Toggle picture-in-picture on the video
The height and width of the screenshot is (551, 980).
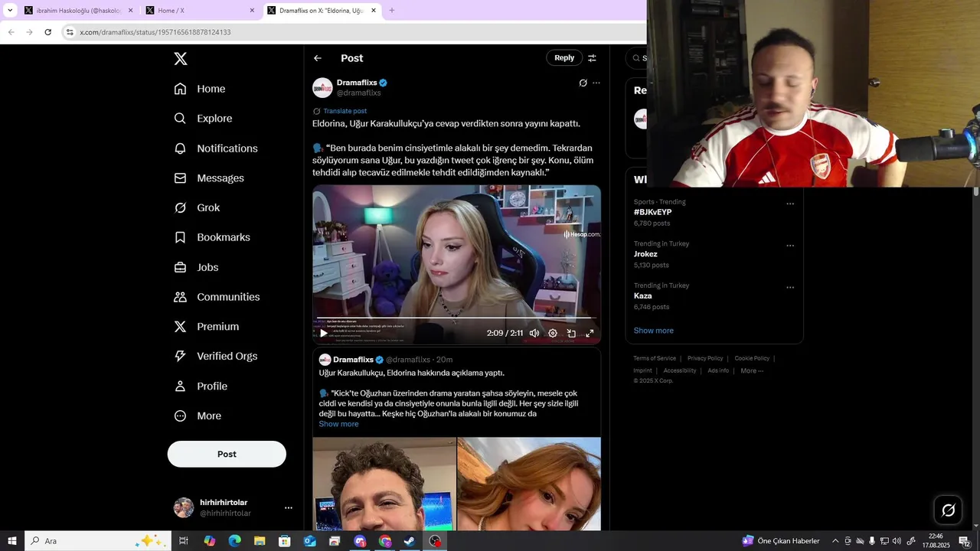[x=571, y=333]
